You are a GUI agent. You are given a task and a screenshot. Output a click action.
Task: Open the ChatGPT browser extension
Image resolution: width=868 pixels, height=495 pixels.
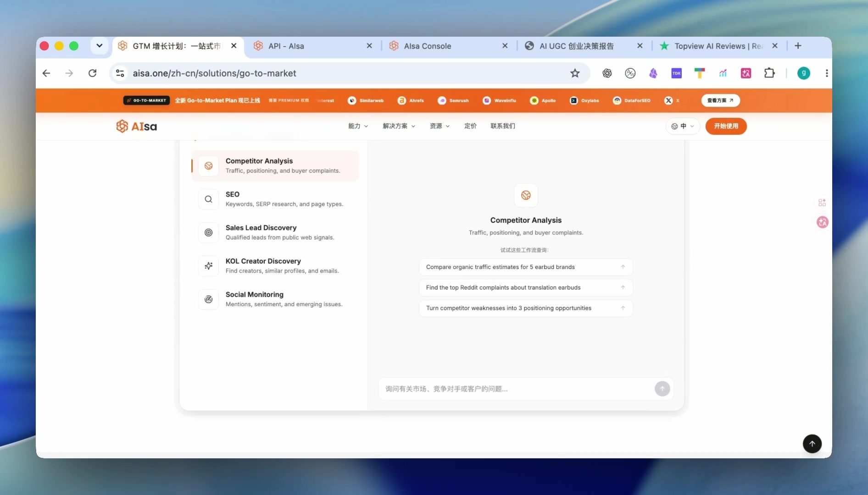tap(607, 73)
